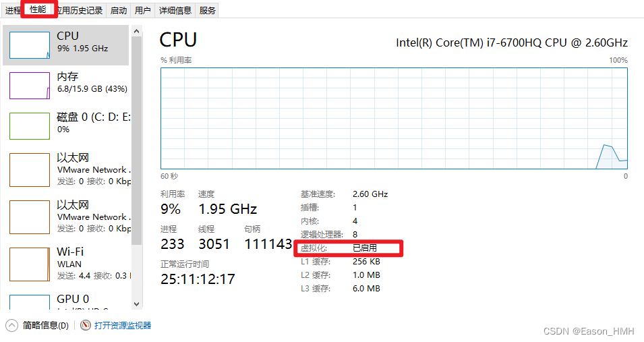Viewport: 644px width, 342px height.
Task: Collapse view using 简略信息 chevron icon
Action: tap(11, 326)
